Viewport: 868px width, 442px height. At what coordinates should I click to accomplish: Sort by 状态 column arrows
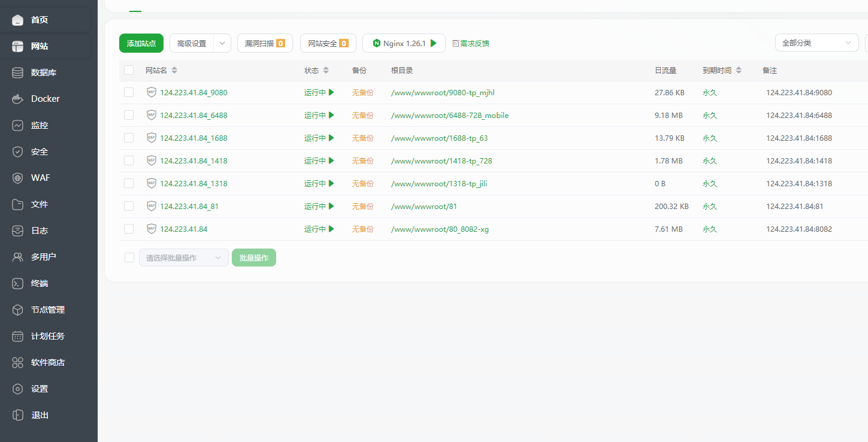[326, 70]
